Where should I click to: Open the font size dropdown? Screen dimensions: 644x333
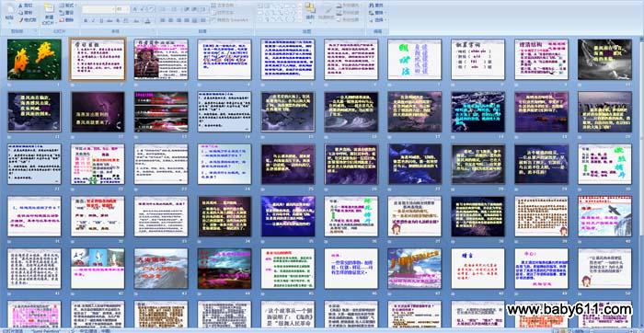[x=122, y=8]
